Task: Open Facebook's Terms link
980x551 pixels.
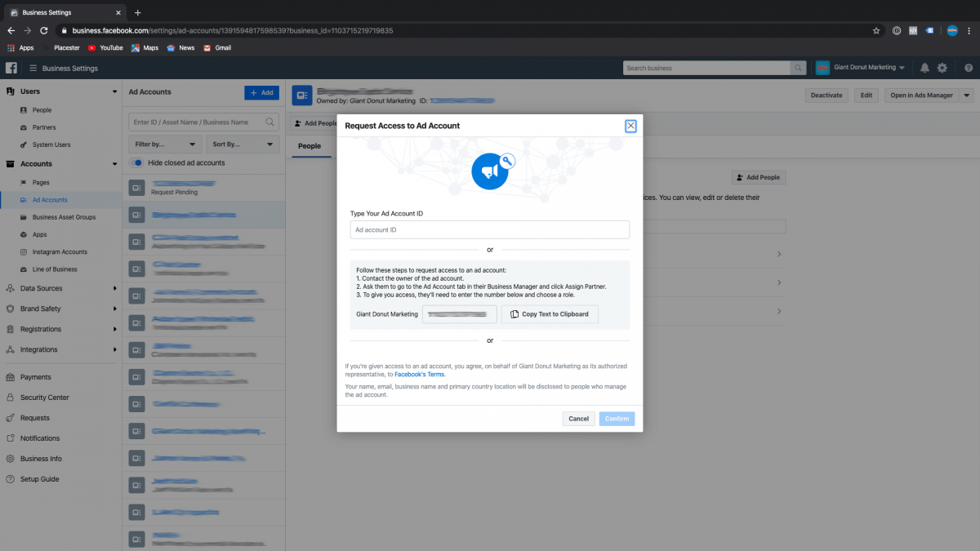Action: (419, 374)
